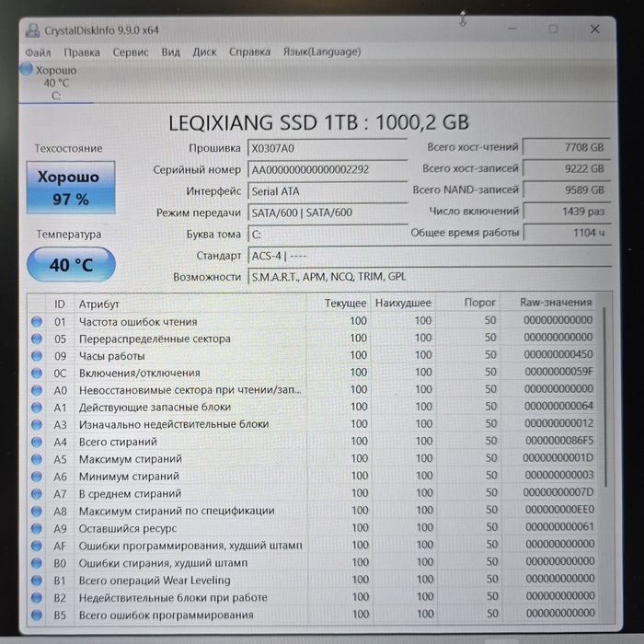Click the Общее время работы value 1104 ч
The image size is (644, 644).
point(567,233)
